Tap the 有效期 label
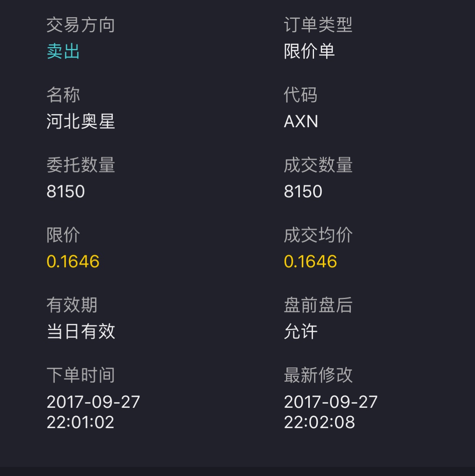The image size is (475, 476). click(72, 305)
